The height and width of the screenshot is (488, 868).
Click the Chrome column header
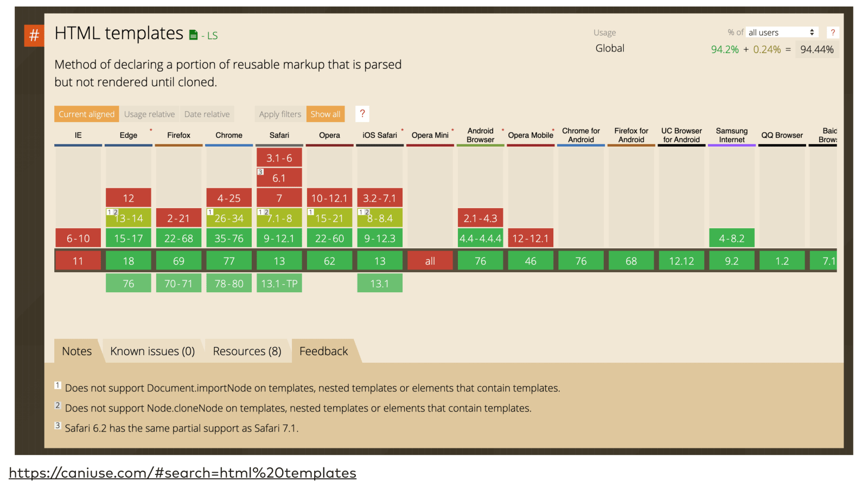[x=229, y=135]
